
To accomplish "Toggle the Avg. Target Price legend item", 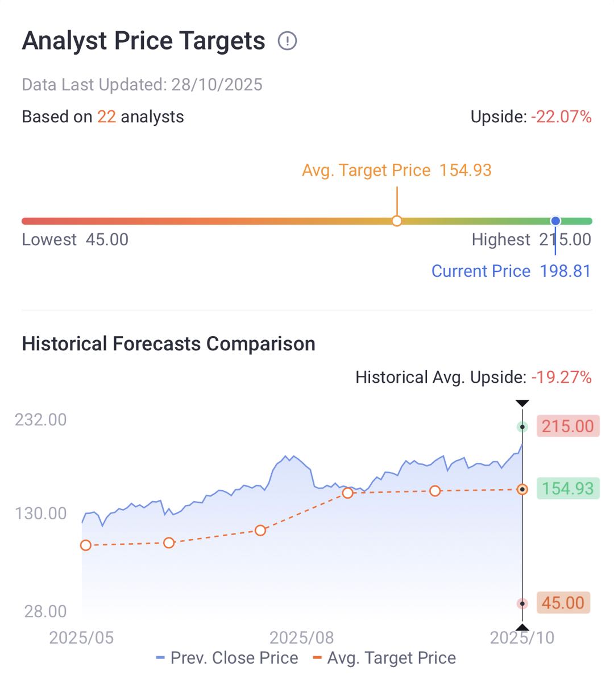I will coord(385,658).
